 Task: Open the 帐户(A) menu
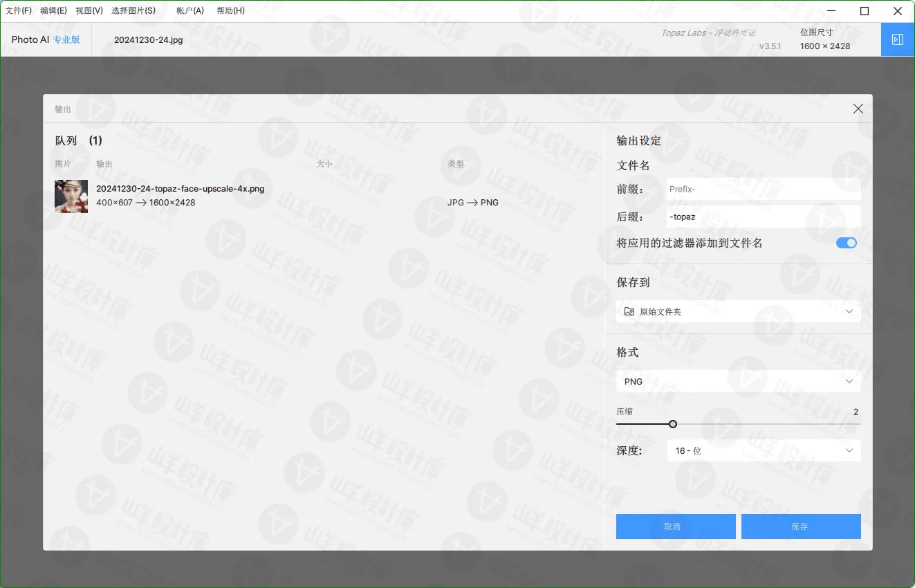pos(190,11)
